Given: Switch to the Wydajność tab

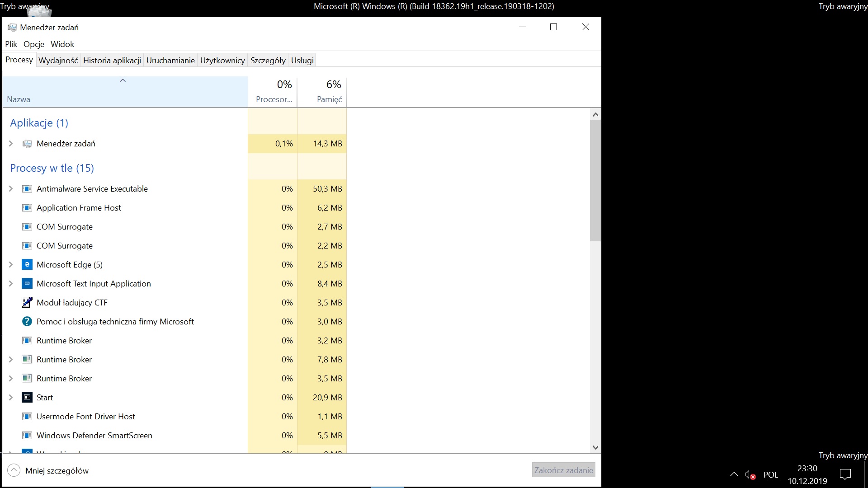Looking at the screenshot, I should (x=58, y=61).
